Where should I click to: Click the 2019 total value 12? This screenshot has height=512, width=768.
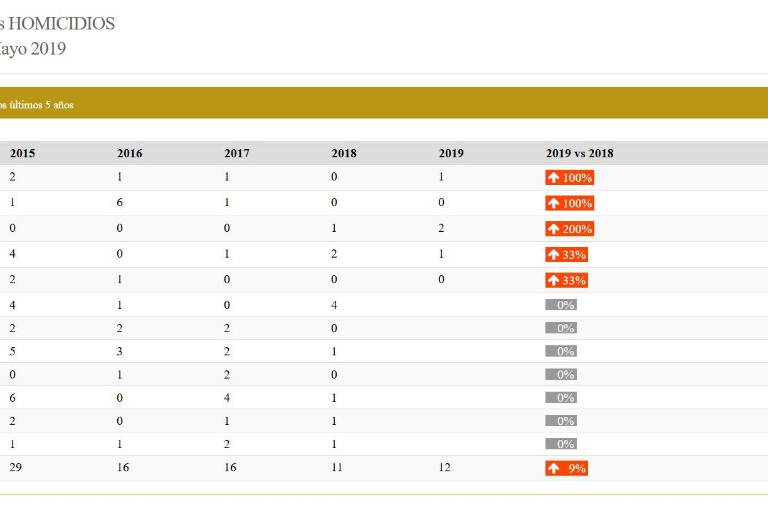click(445, 467)
